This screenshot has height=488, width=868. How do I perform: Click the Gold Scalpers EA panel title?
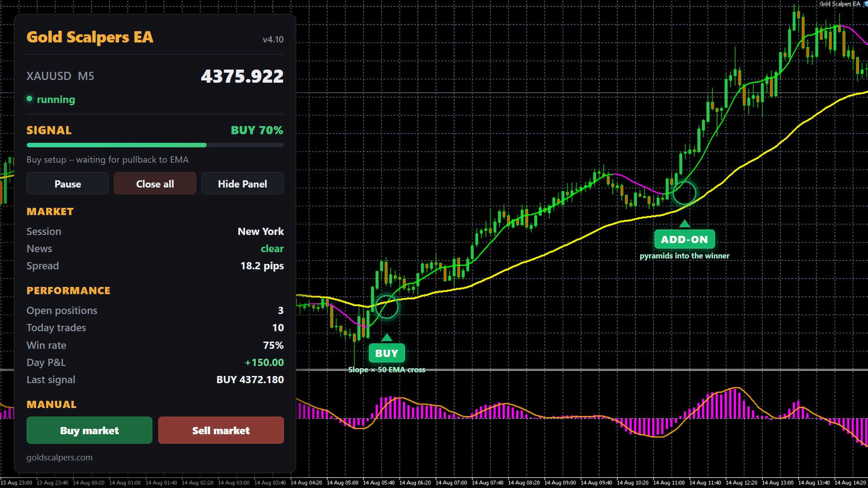point(90,37)
